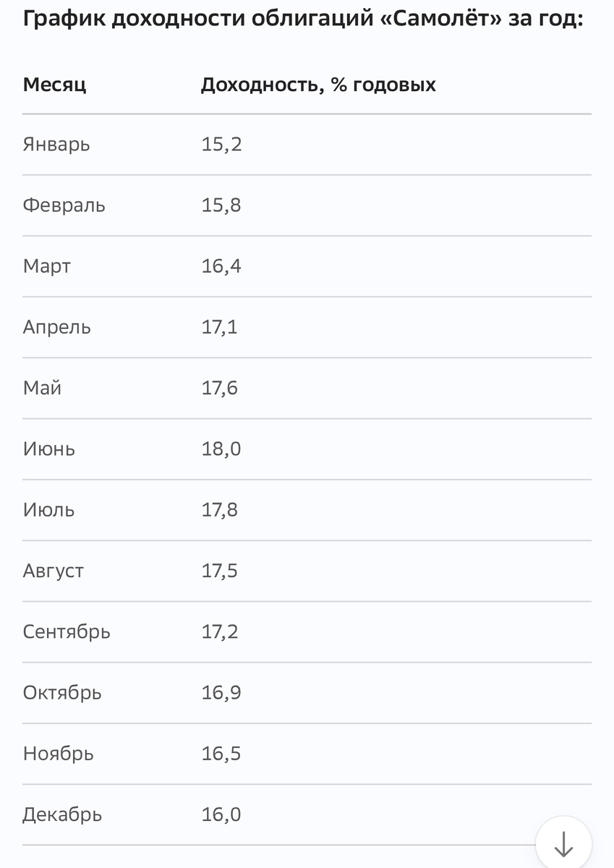614x868 pixels.
Task: Select the Июль row label
Action: [x=48, y=510]
